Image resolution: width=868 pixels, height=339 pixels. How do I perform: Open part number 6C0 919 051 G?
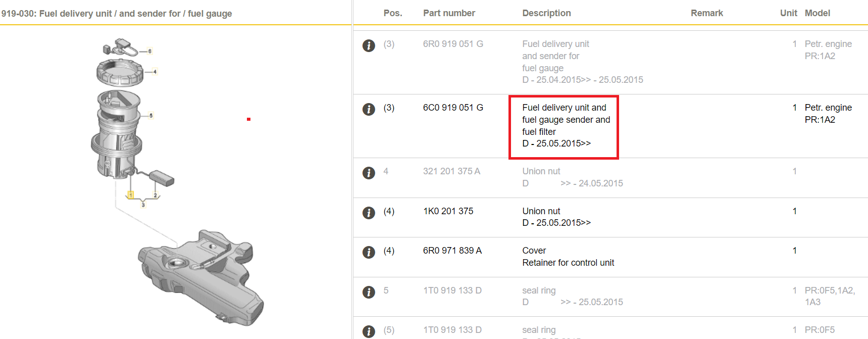452,107
